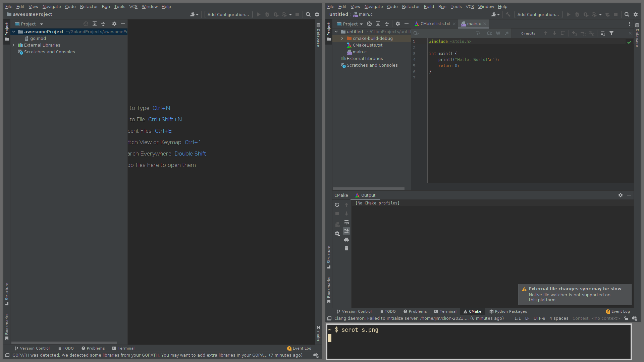This screenshot has height=362, width=644.
Task: Open the CMake panel settings gear
Action: tap(621, 195)
